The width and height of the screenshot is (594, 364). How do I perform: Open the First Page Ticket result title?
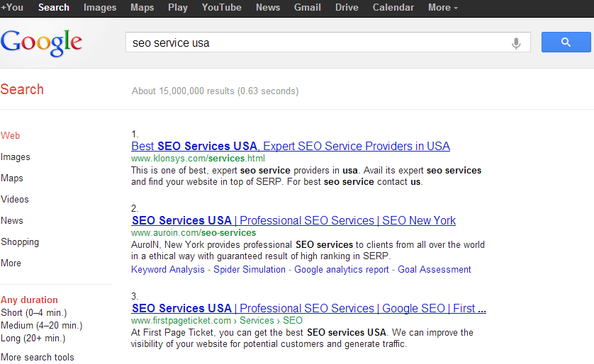click(x=309, y=308)
